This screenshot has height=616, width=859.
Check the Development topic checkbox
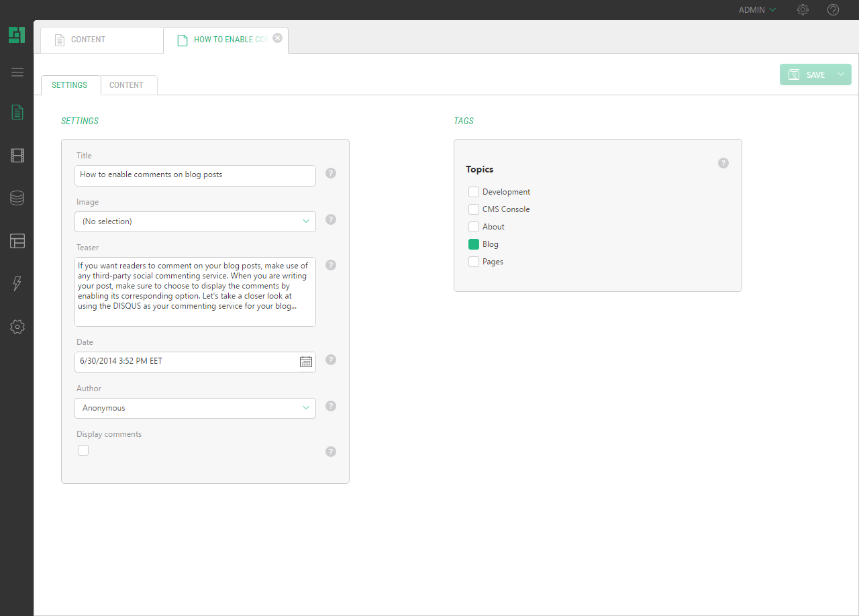point(474,192)
